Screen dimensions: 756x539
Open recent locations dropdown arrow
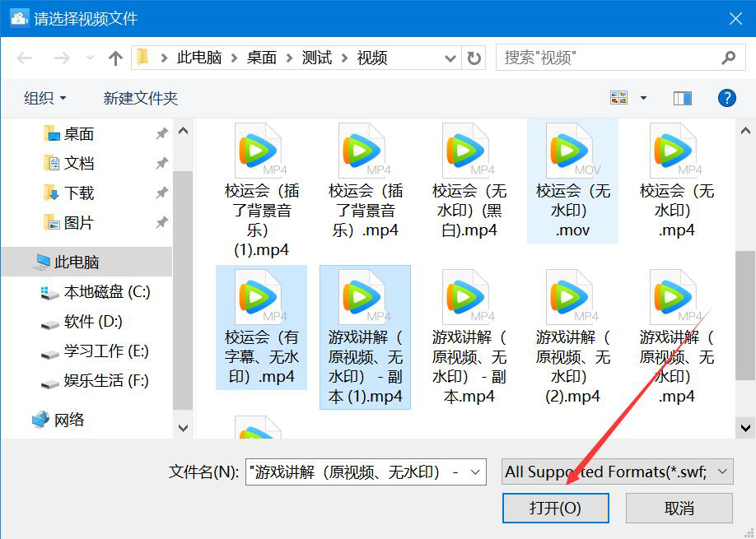tap(90, 58)
